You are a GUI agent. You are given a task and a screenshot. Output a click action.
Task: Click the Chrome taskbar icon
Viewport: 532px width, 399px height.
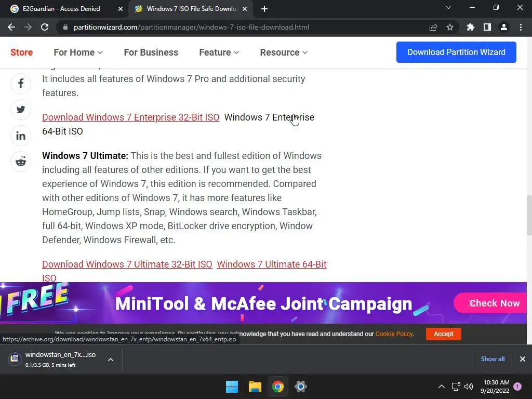(x=278, y=387)
